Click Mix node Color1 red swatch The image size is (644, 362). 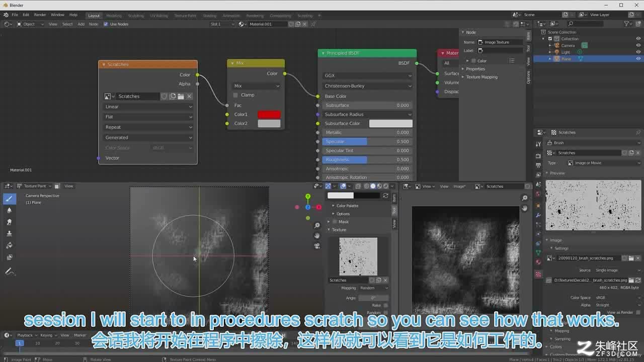click(x=269, y=115)
